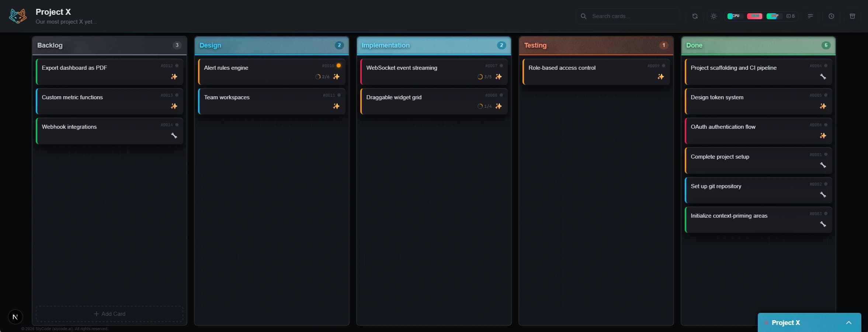Open the Set up git repository card
868x332 pixels.
(x=758, y=190)
